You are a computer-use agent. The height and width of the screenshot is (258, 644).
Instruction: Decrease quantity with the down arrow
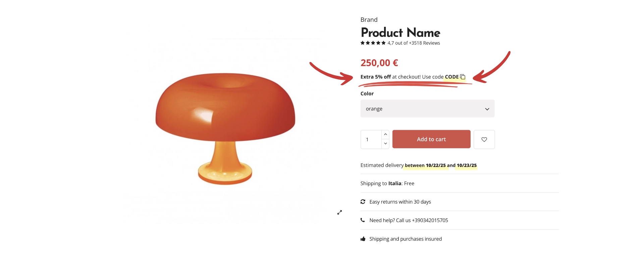(385, 144)
